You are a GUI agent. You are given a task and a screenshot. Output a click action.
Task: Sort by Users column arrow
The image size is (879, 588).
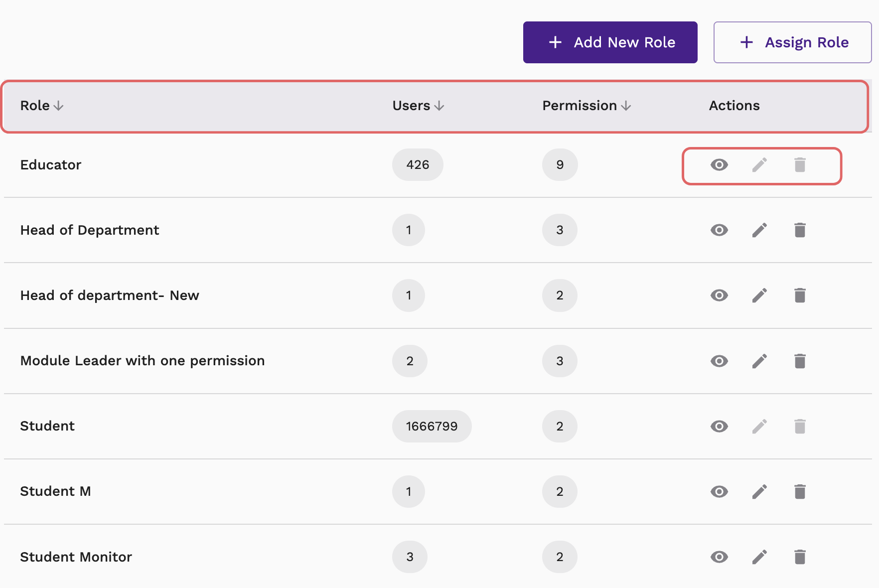[x=439, y=106]
